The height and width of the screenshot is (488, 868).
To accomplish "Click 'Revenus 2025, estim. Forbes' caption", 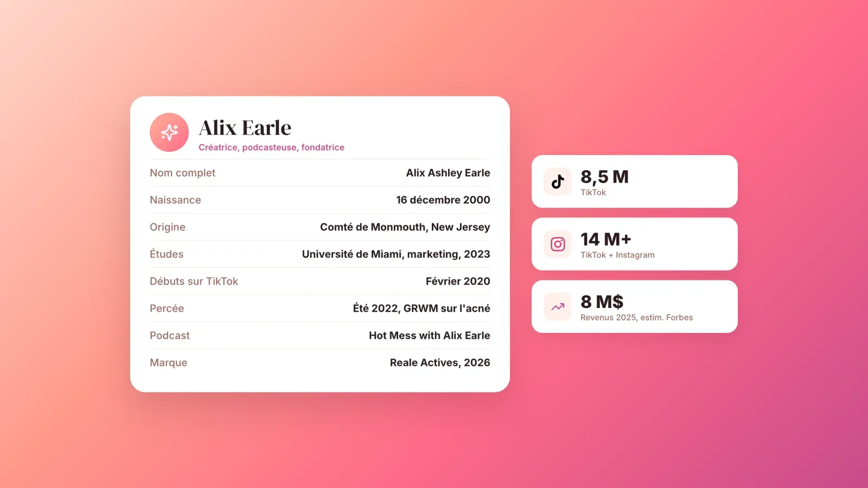I will tap(636, 317).
